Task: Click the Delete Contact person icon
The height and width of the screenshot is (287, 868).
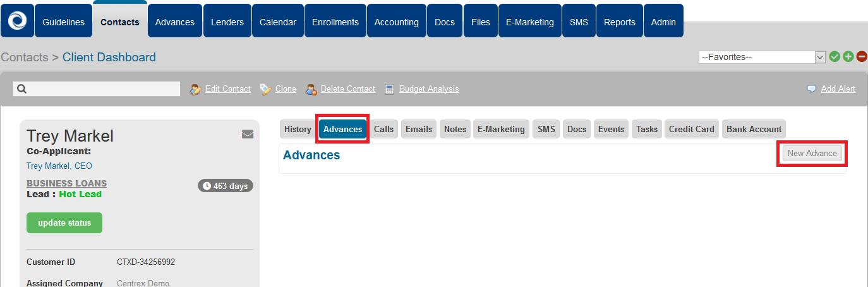Action: (311, 89)
